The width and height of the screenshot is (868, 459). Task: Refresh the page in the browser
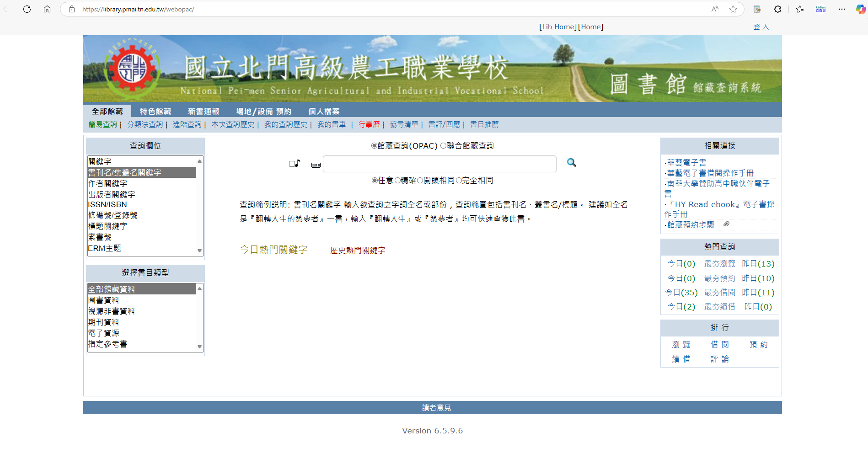coord(27,9)
